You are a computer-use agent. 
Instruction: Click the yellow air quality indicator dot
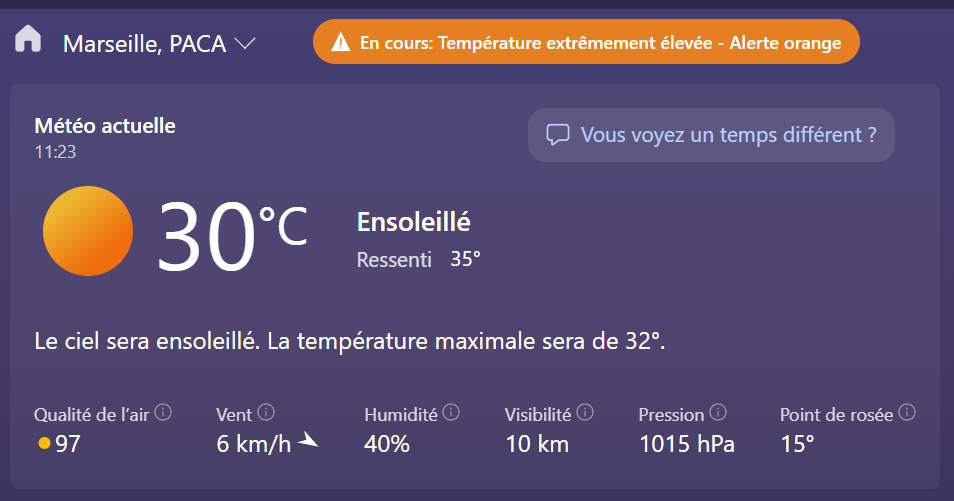point(44,443)
